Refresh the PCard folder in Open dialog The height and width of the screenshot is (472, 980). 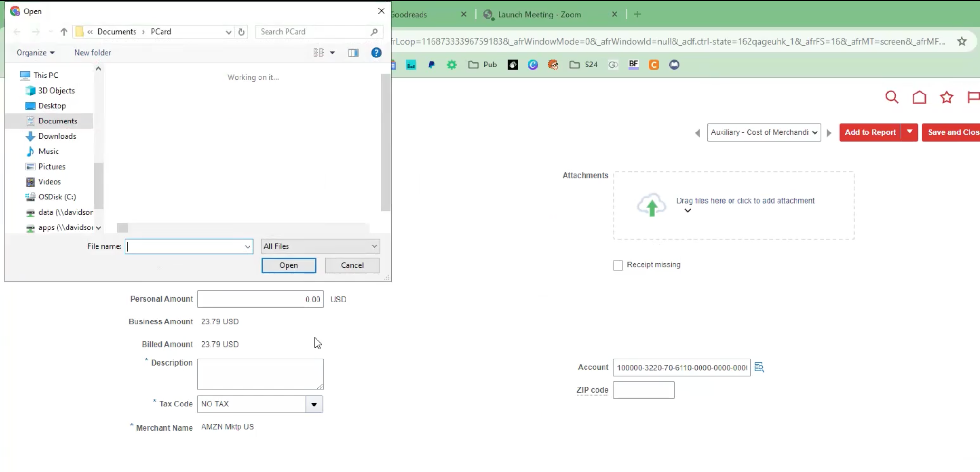coord(241,32)
